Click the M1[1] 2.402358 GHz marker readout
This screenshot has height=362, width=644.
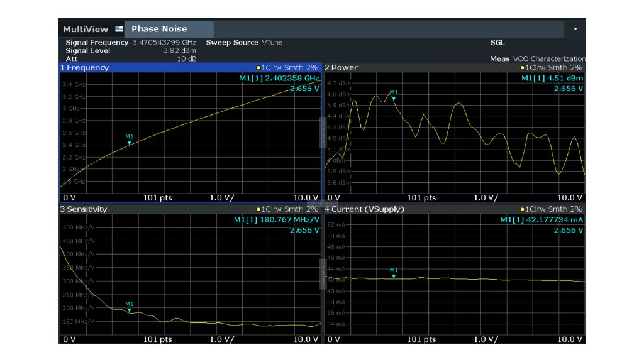pos(277,79)
